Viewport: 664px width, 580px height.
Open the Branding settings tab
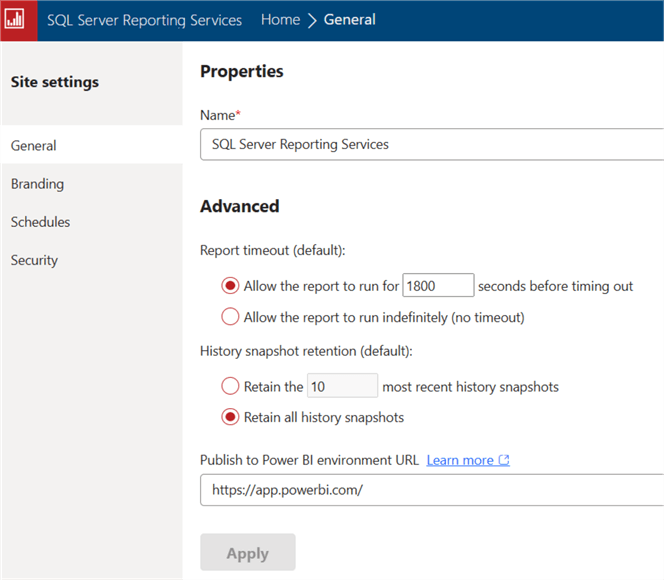[37, 184]
